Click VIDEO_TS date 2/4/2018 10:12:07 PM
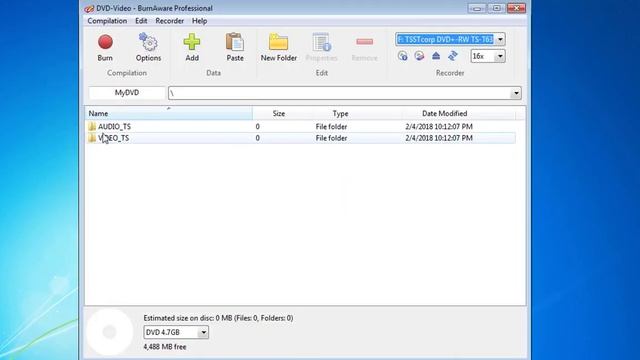 coord(439,138)
